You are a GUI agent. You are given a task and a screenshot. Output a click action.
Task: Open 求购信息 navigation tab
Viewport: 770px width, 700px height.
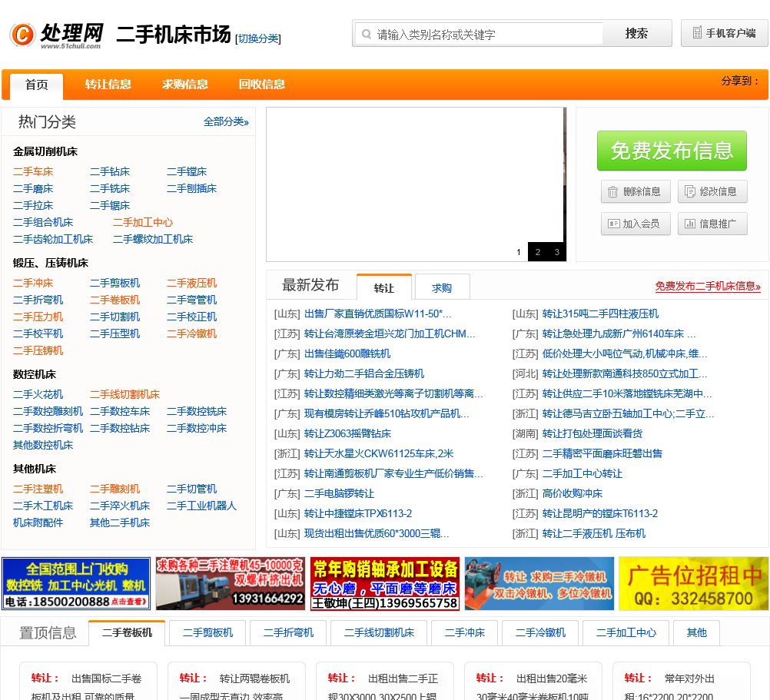click(x=185, y=85)
